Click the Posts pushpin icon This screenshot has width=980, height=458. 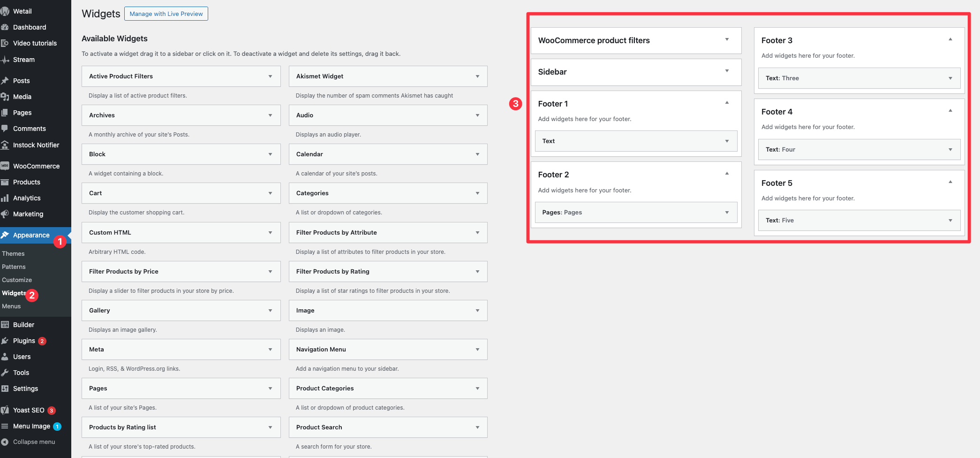5,81
